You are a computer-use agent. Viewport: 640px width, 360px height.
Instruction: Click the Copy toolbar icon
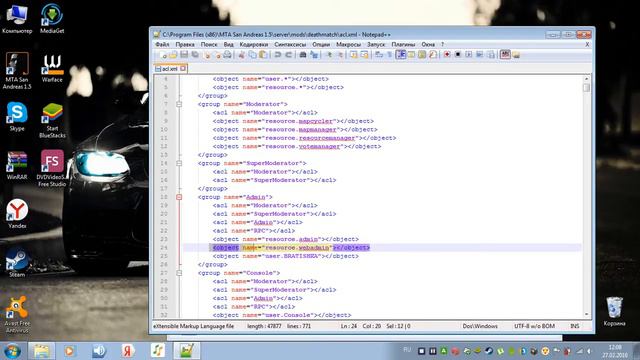point(253,55)
